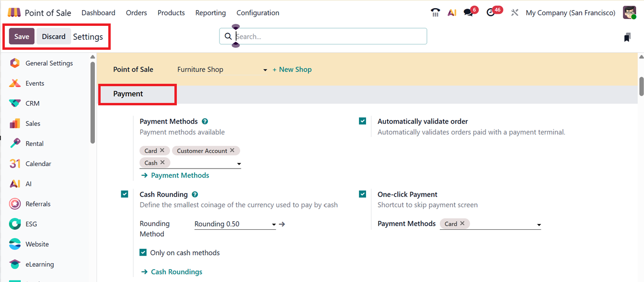The height and width of the screenshot is (282, 644).
Task: Open the Configuration menu
Action: pyautogui.click(x=258, y=13)
